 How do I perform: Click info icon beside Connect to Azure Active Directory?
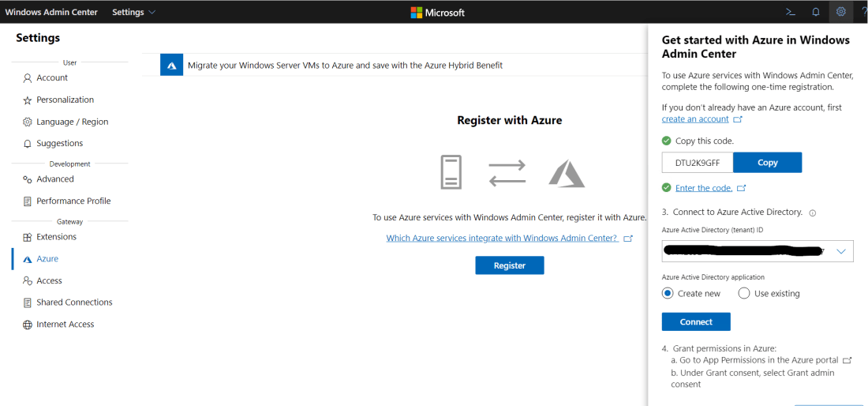pyautogui.click(x=813, y=212)
